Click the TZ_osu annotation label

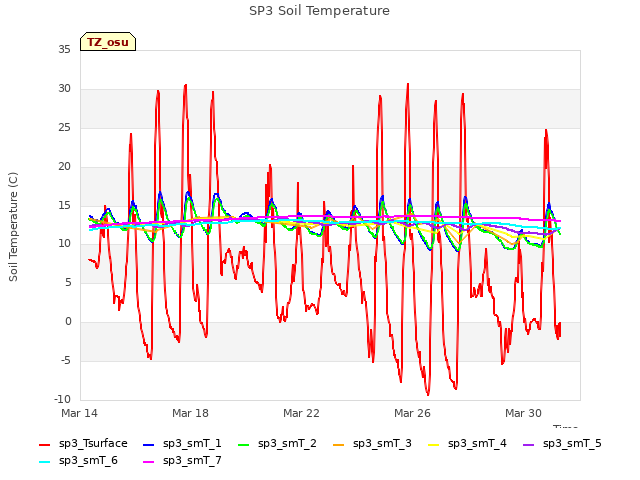coord(108,42)
